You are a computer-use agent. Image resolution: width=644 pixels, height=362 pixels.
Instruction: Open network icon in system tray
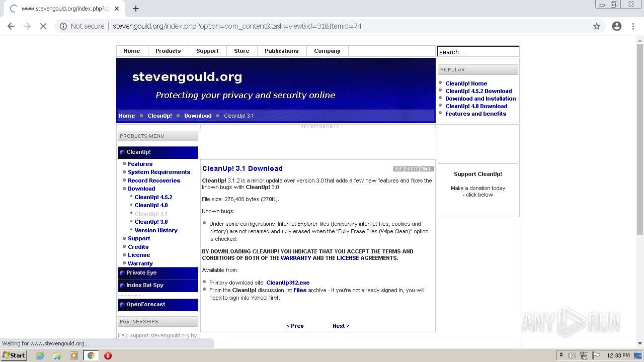pos(584,355)
